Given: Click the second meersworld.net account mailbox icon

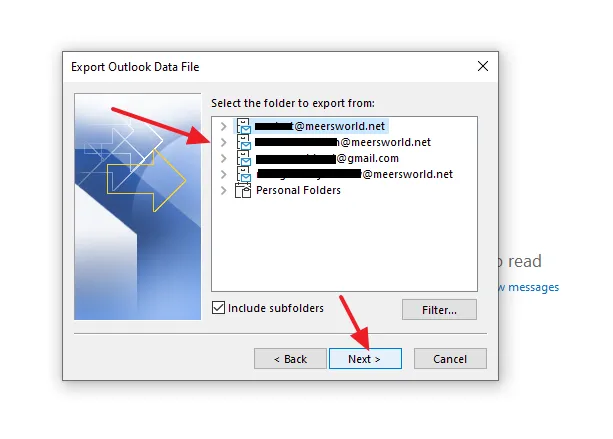Looking at the screenshot, I should (244, 142).
